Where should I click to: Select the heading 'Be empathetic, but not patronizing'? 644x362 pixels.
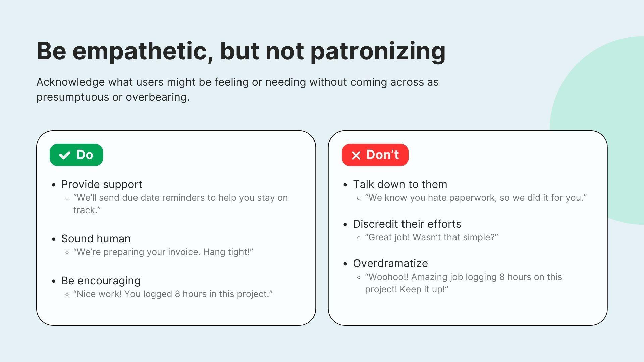[x=241, y=51]
